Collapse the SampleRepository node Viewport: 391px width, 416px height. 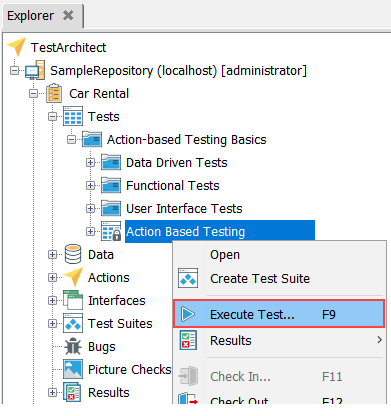click(14, 71)
